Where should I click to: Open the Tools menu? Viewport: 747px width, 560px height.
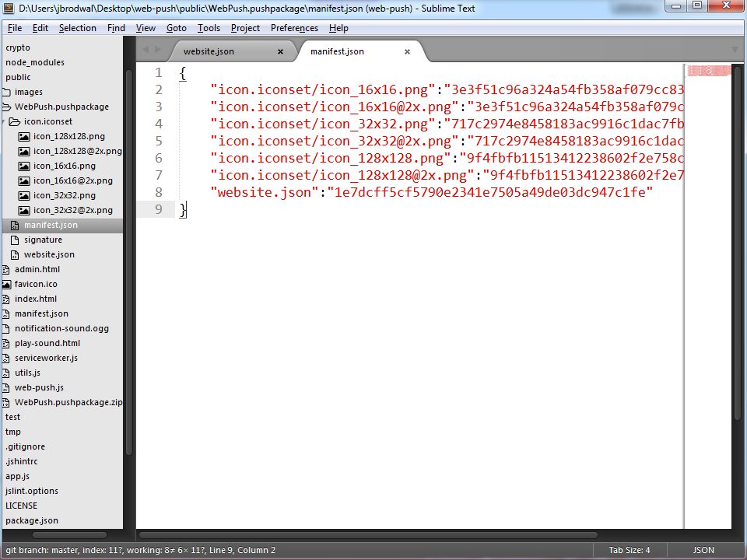pyautogui.click(x=209, y=28)
